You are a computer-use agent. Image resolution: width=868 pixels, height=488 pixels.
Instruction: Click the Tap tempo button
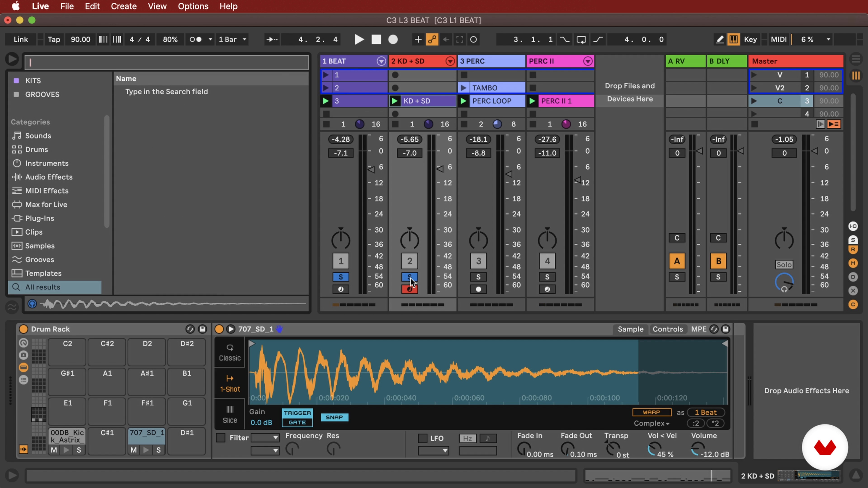[54, 39]
